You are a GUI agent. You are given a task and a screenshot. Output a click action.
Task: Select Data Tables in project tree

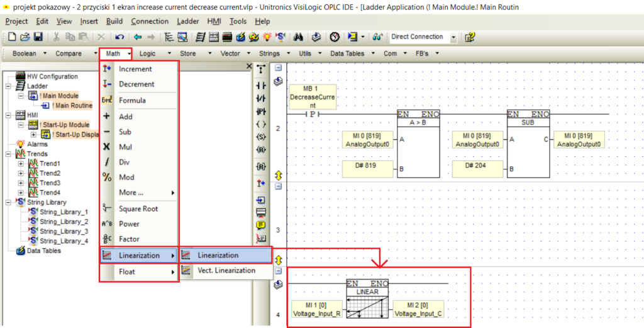(x=43, y=251)
